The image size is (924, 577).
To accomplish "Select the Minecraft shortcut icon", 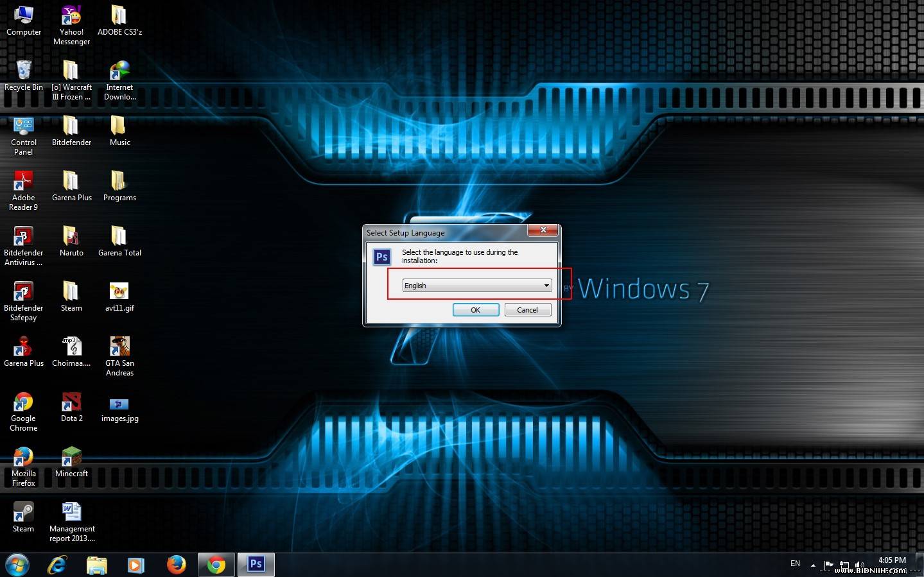I will 71,462.
